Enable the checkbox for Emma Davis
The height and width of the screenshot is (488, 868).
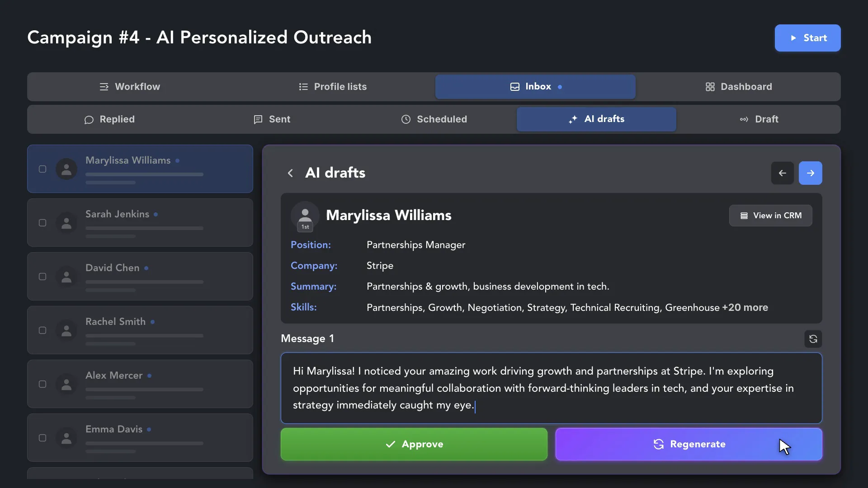pyautogui.click(x=42, y=438)
